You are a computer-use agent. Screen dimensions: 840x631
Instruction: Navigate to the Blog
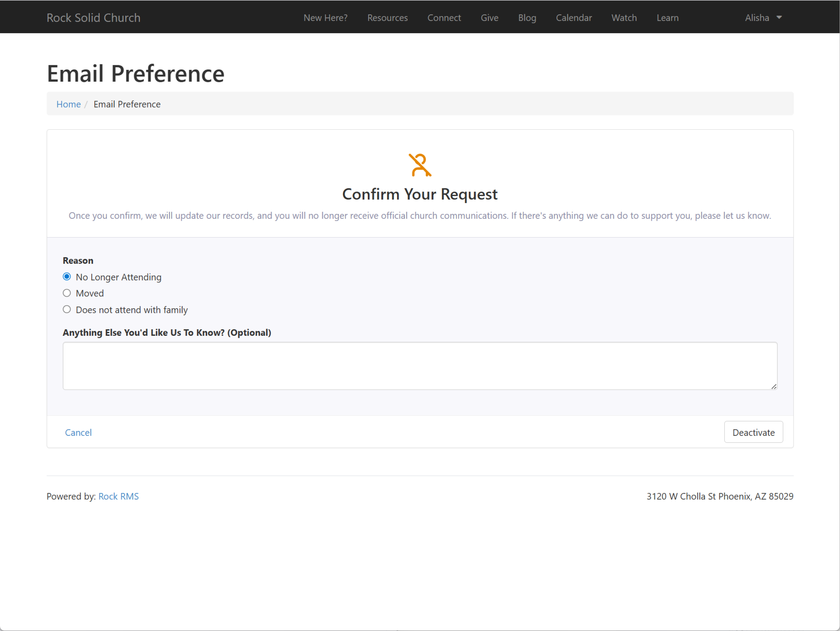[x=527, y=18]
